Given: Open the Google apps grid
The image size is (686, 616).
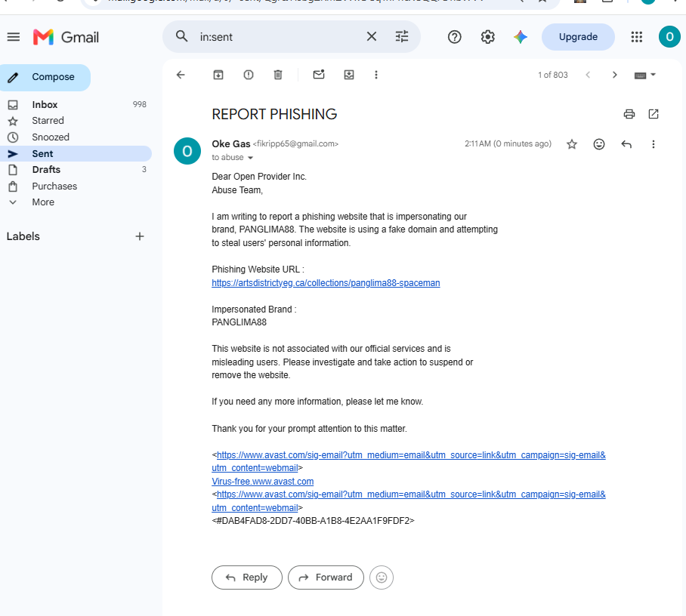Looking at the screenshot, I should pos(637,37).
